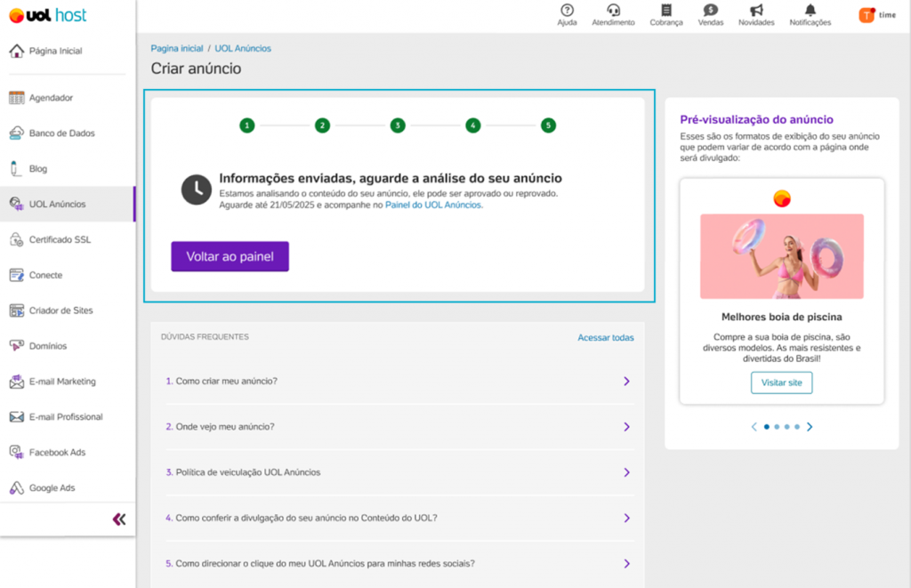Click the UOL host logo

click(x=48, y=16)
